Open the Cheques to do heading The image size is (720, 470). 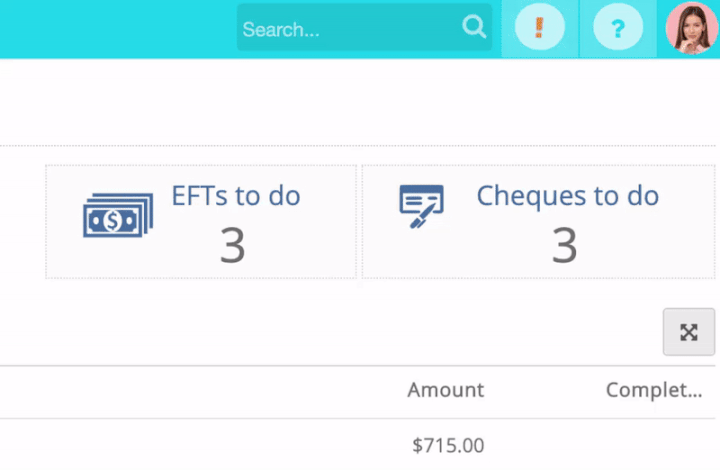click(568, 196)
